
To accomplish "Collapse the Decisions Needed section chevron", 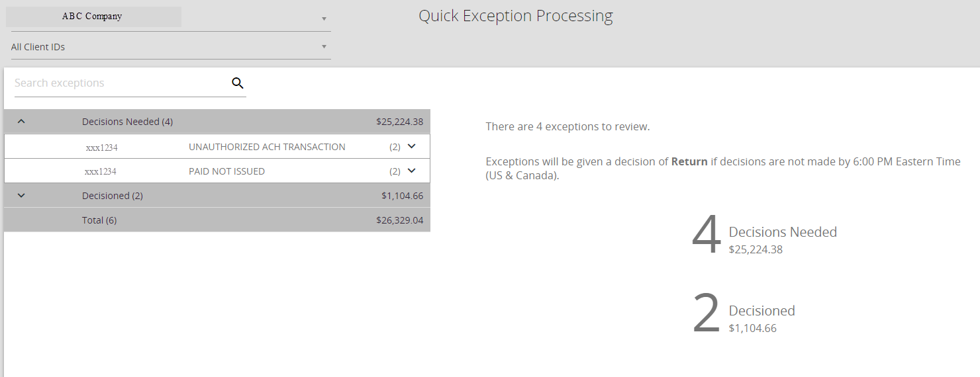I will [x=21, y=122].
